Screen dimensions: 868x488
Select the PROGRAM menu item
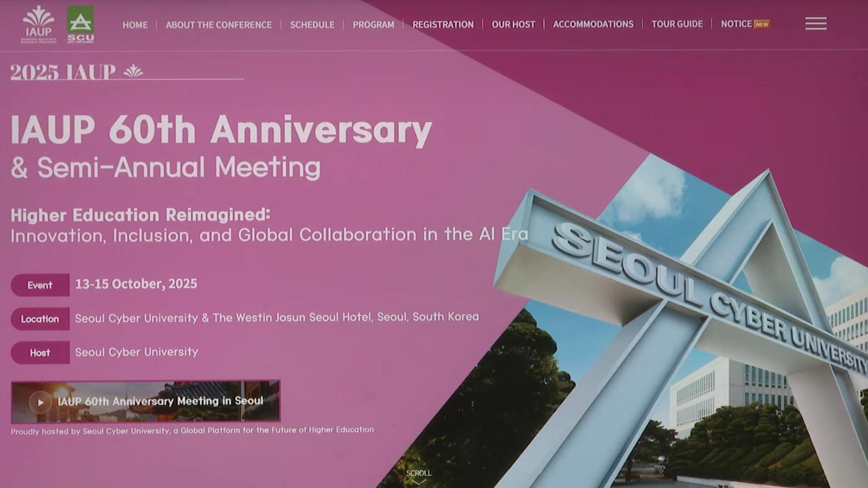[x=373, y=25]
